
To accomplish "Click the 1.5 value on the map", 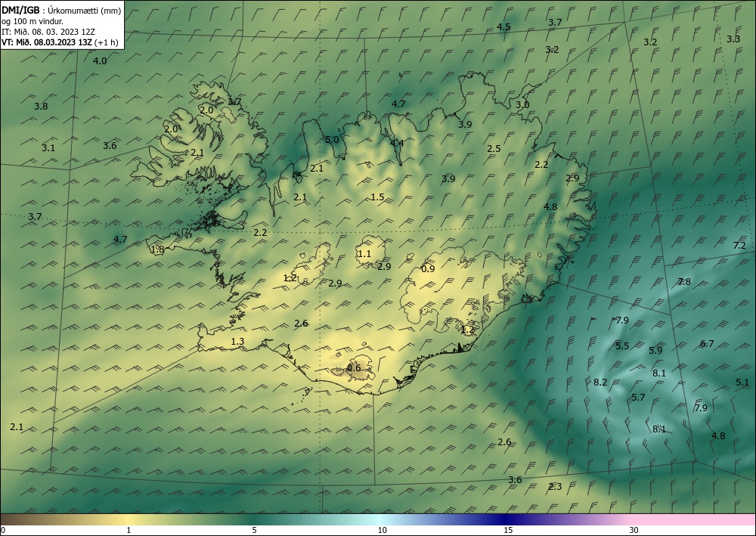I will tap(377, 197).
